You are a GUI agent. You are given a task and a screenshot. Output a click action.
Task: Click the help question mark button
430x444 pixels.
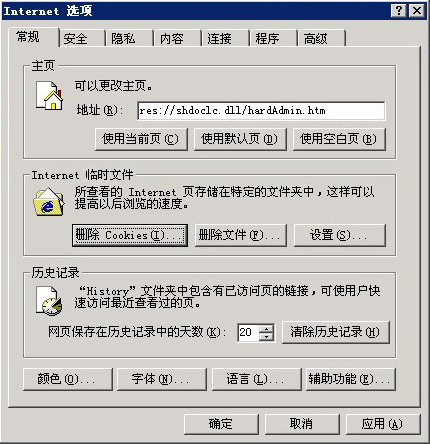click(x=399, y=11)
